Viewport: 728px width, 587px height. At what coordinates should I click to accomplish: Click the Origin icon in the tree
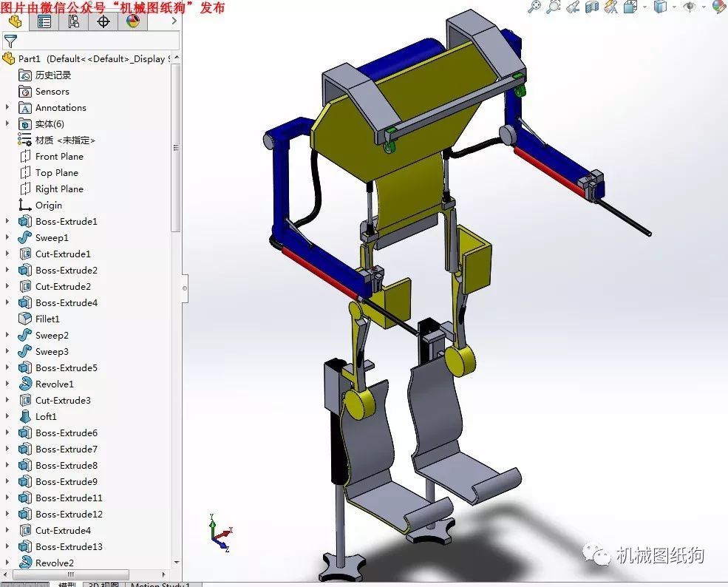(24, 205)
